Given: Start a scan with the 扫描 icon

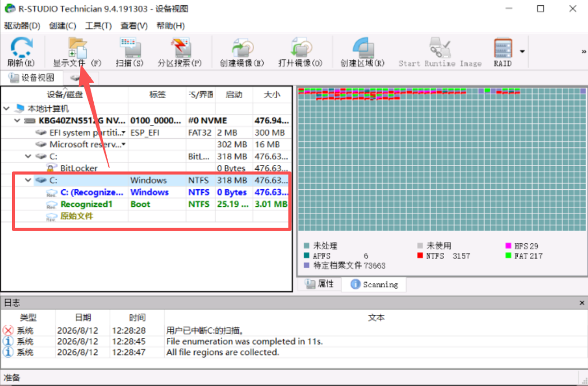Looking at the screenshot, I should click(x=130, y=48).
